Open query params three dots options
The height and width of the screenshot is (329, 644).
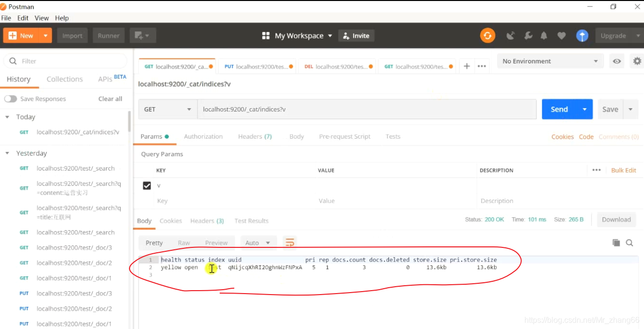[596, 170]
